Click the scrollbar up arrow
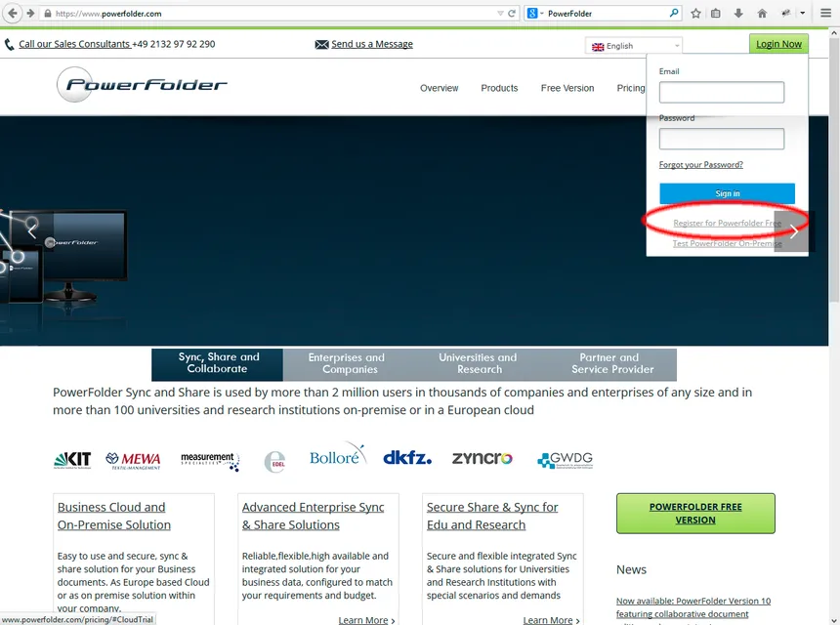 [834, 33]
